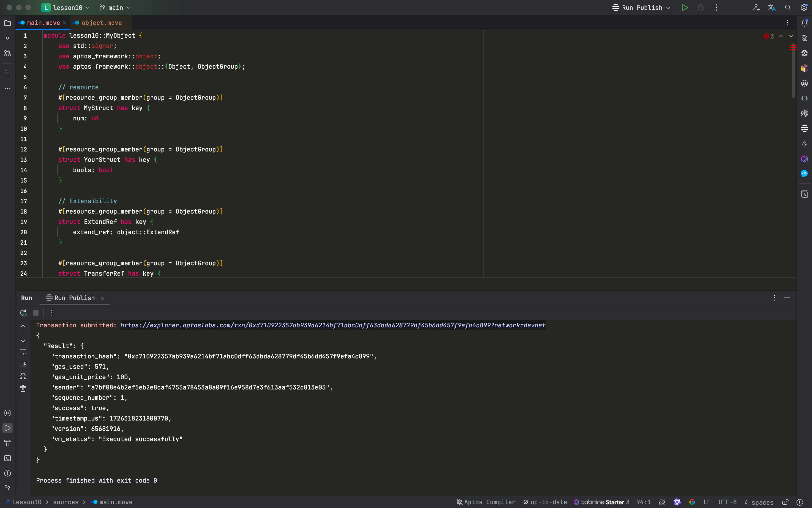Go to previous highlighted error arrow
Viewport: 812px width, 508px height.
(x=781, y=36)
